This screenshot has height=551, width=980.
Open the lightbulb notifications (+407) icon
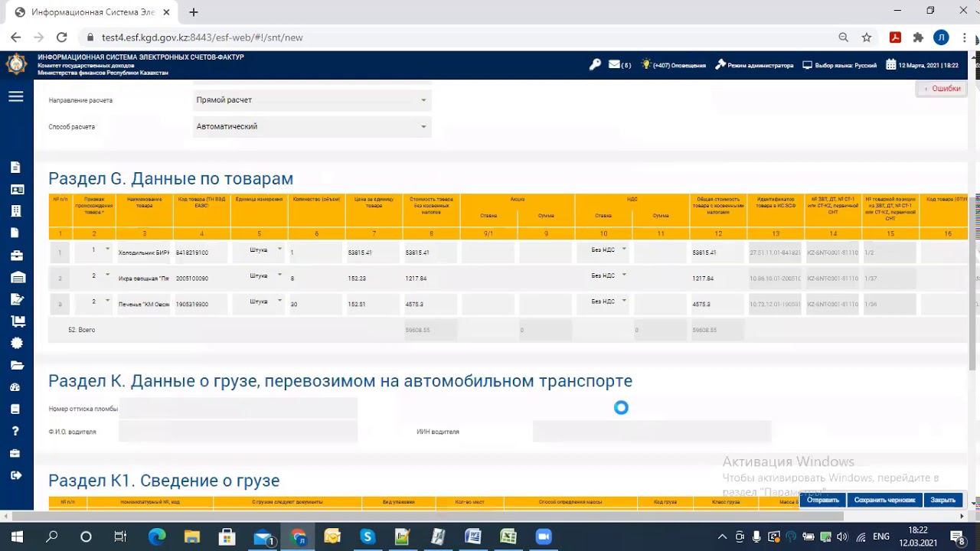tap(646, 65)
